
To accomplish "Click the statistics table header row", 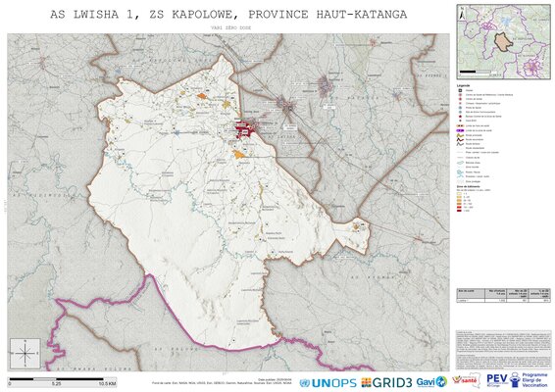I will coord(503,293).
